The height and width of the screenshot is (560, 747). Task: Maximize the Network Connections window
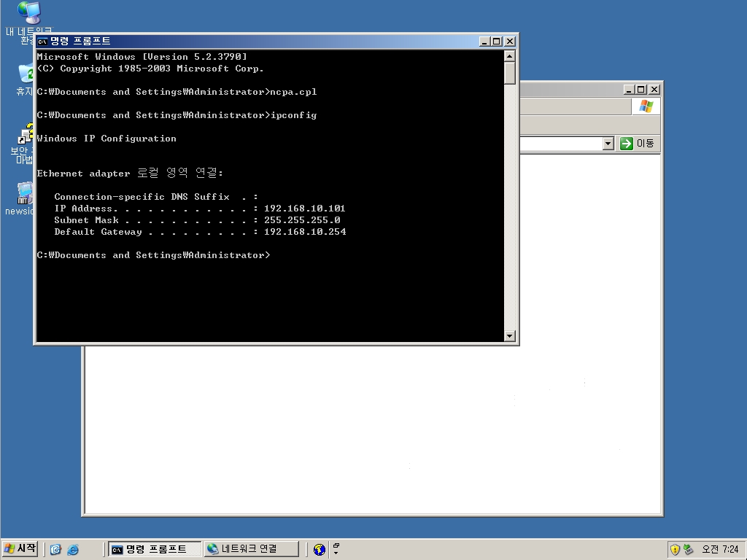click(641, 90)
